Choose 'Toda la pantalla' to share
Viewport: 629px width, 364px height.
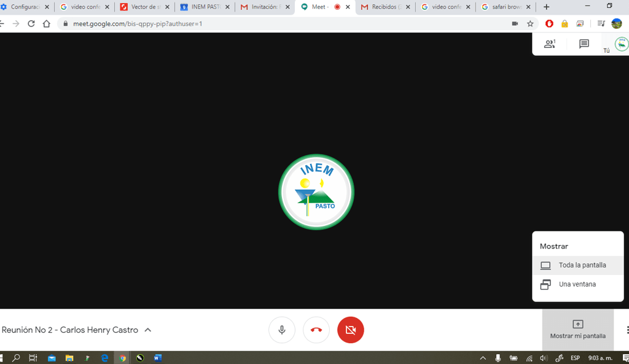577,265
